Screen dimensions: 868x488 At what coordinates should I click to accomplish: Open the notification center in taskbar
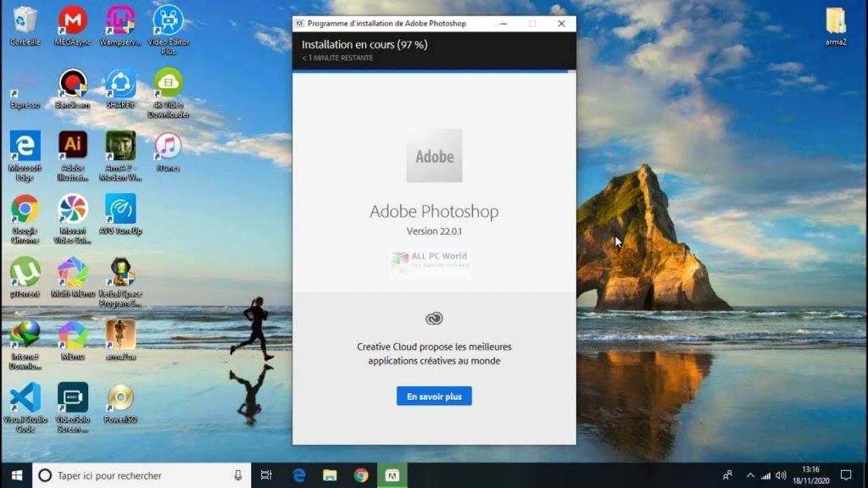[x=845, y=475]
